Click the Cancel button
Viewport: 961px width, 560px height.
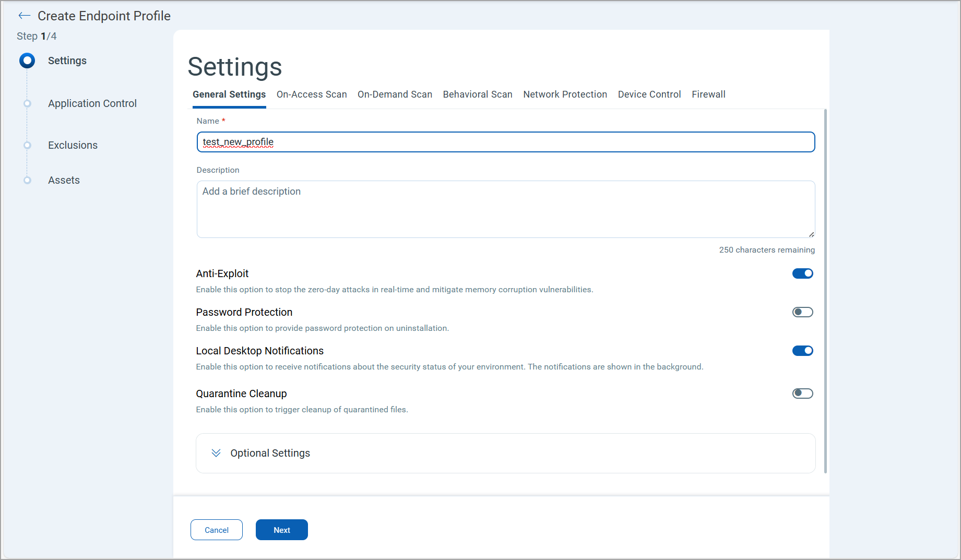point(217,530)
